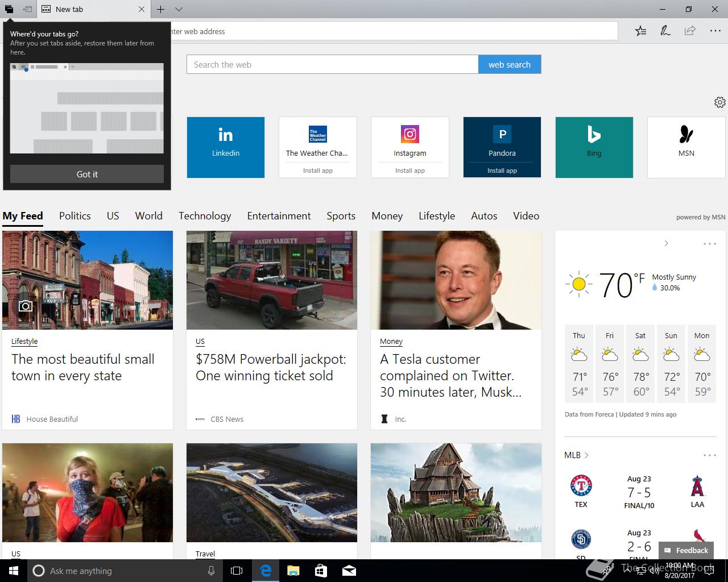This screenshot has width=728, height=582.
Task: Open the LinkedIn top site tile
Action: 226,147
